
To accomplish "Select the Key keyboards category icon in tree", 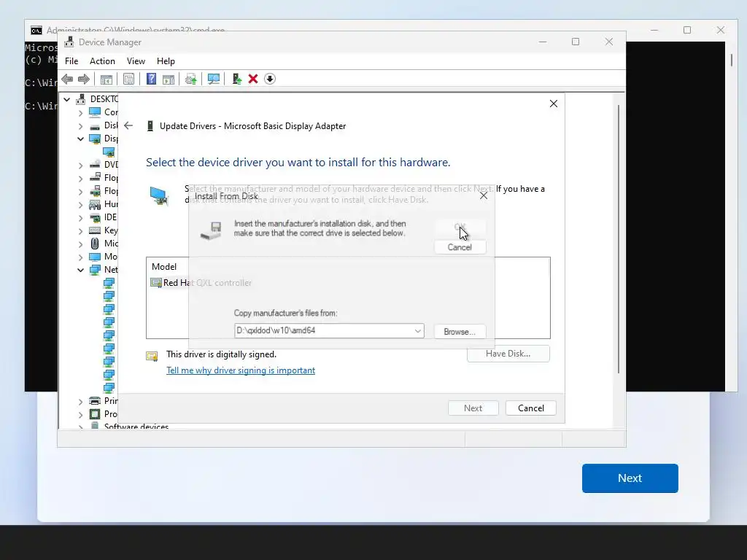I will tap(96, 230).
